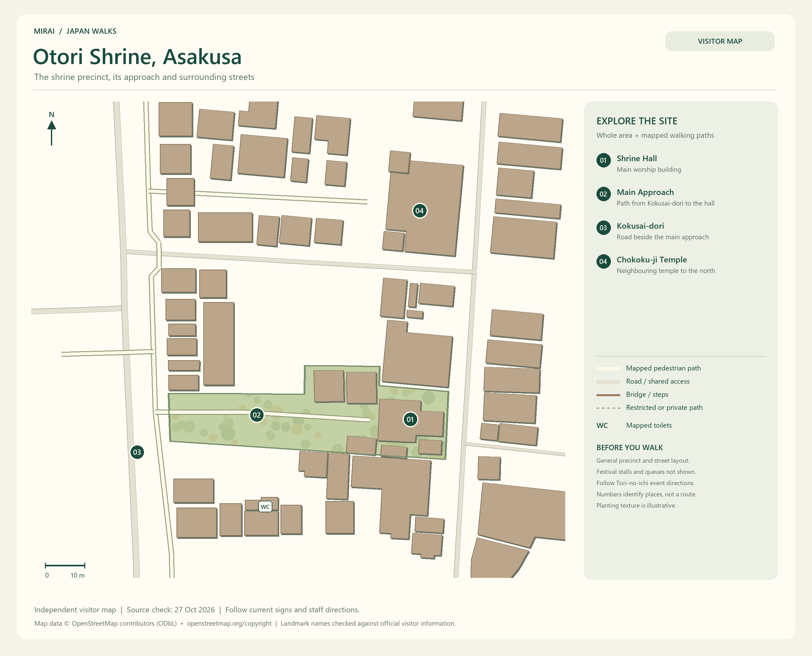
Task: Click 'Source check: 27 Oct 2026' text
Action: pyautogui.click(x=171, y=609)
